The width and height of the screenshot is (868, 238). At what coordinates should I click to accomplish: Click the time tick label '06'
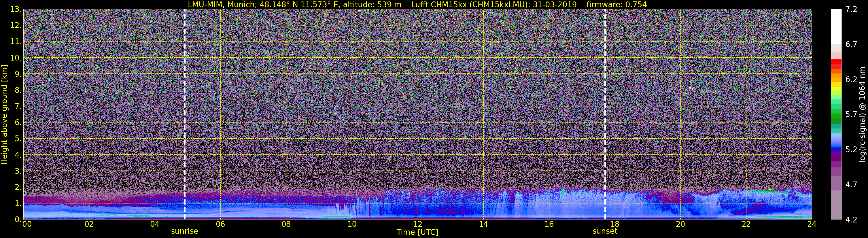click(x=220, y=224)
